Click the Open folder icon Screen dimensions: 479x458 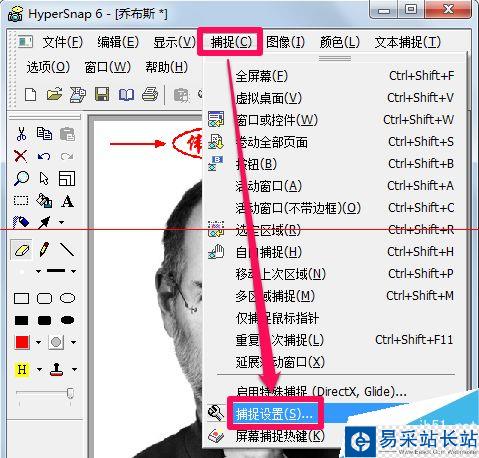(54, 95)
